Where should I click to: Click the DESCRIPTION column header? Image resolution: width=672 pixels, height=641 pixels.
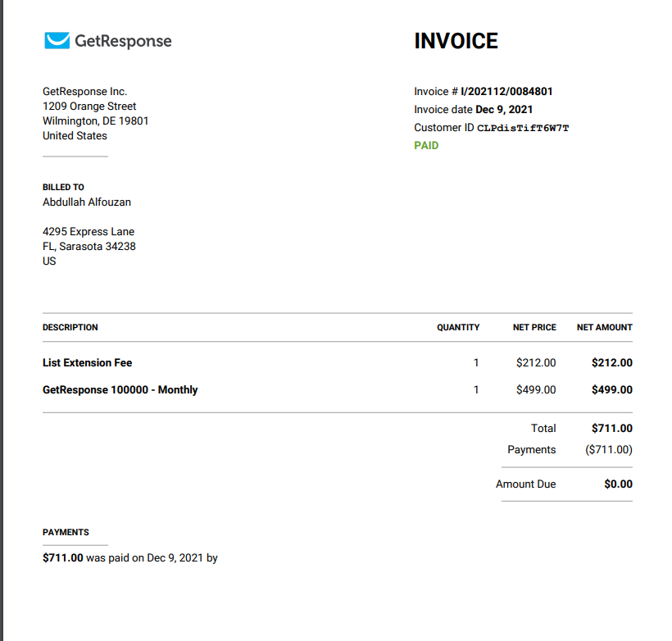(70, 327)
